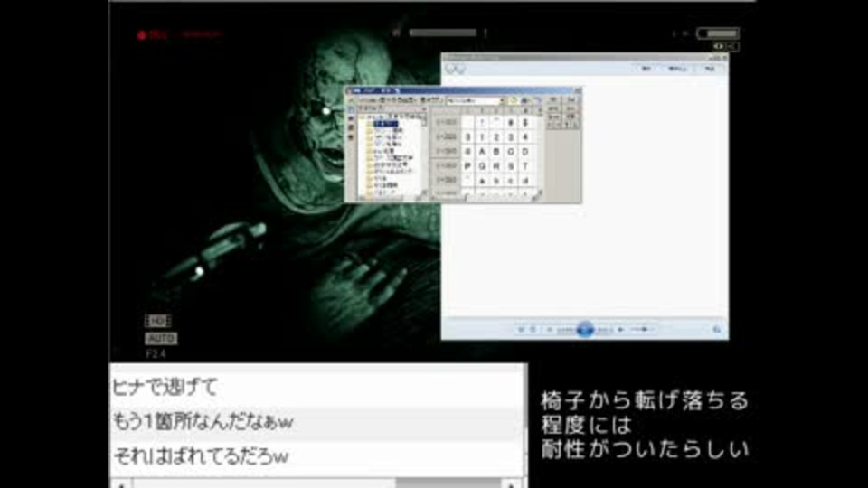This screenshot has width=868, height=488.
Task: Click the AUTO indicator on camcorder overlay
Action: pyautogui.click(x=161, y=338)
